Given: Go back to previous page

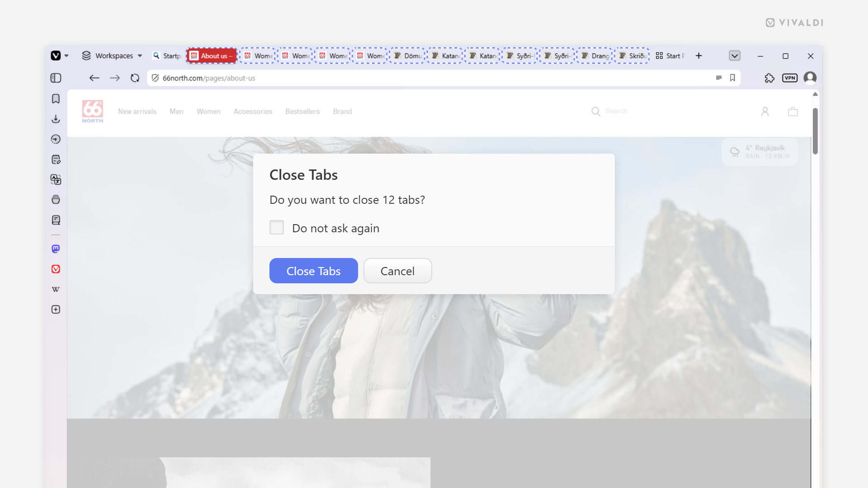Looking at the screenshot, I should tap(94, 78).
